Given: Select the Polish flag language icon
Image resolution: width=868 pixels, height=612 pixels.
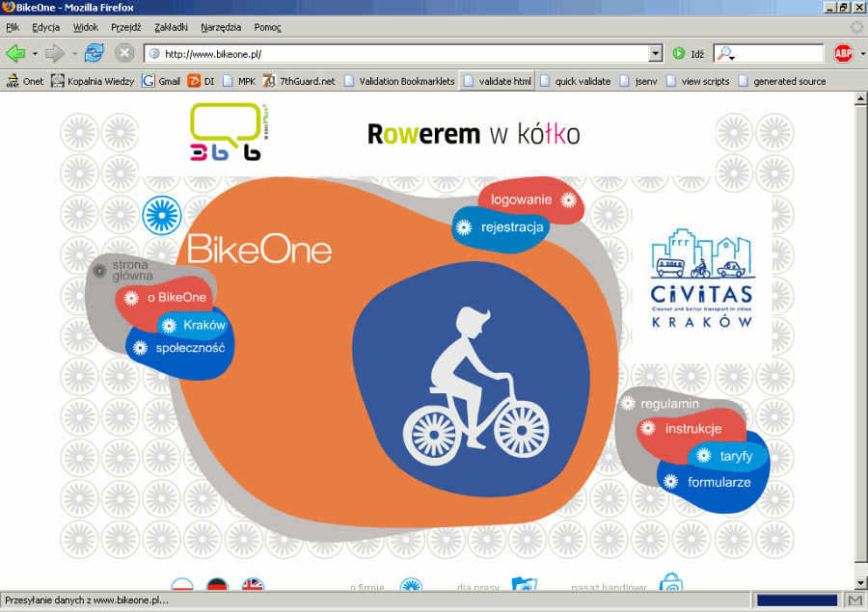Looking at the screenshot, I should pyautogui.click(x=182, y=583).
